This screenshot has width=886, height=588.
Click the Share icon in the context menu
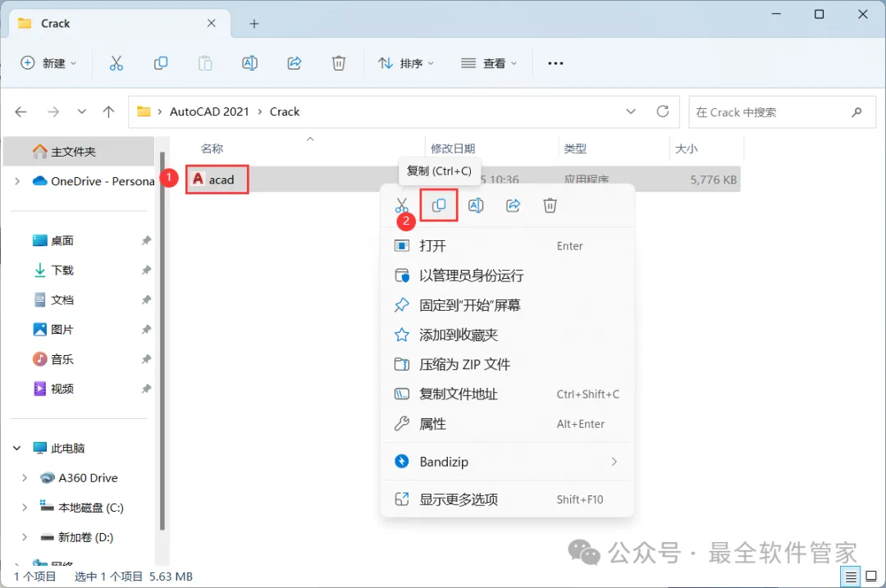513,206
